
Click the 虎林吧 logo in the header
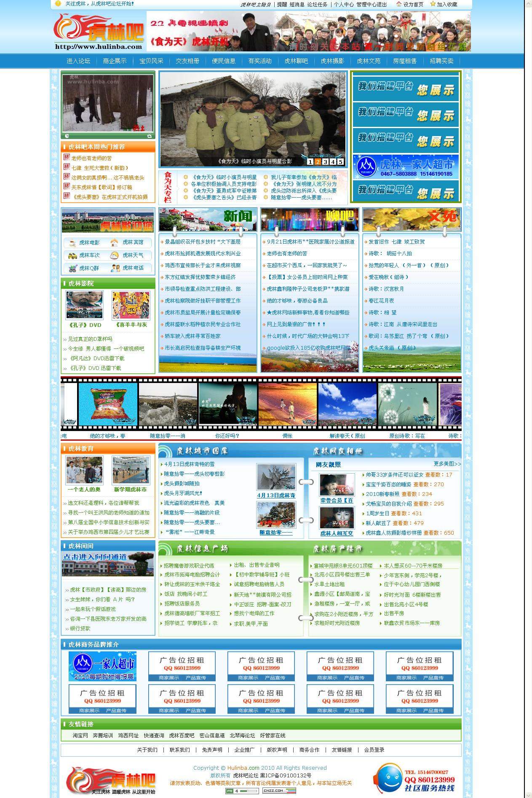click(x=99, y=31)
